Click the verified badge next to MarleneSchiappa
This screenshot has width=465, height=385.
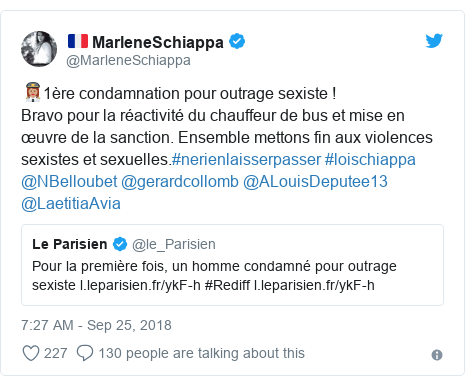[x=237, y=41]
